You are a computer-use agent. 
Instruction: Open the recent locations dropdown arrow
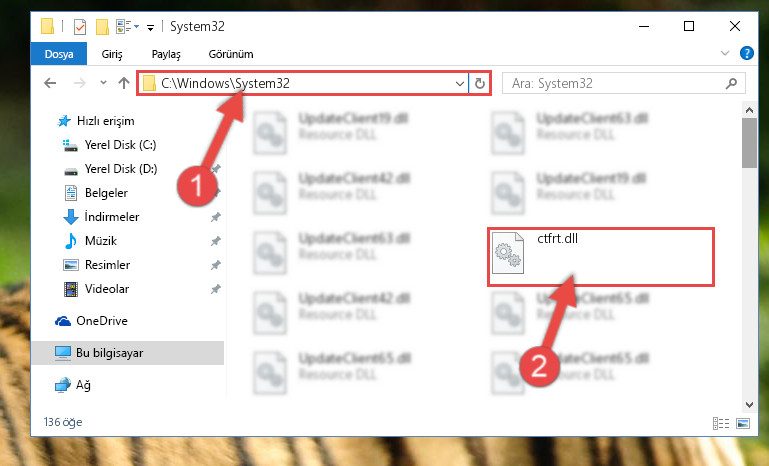103,83
